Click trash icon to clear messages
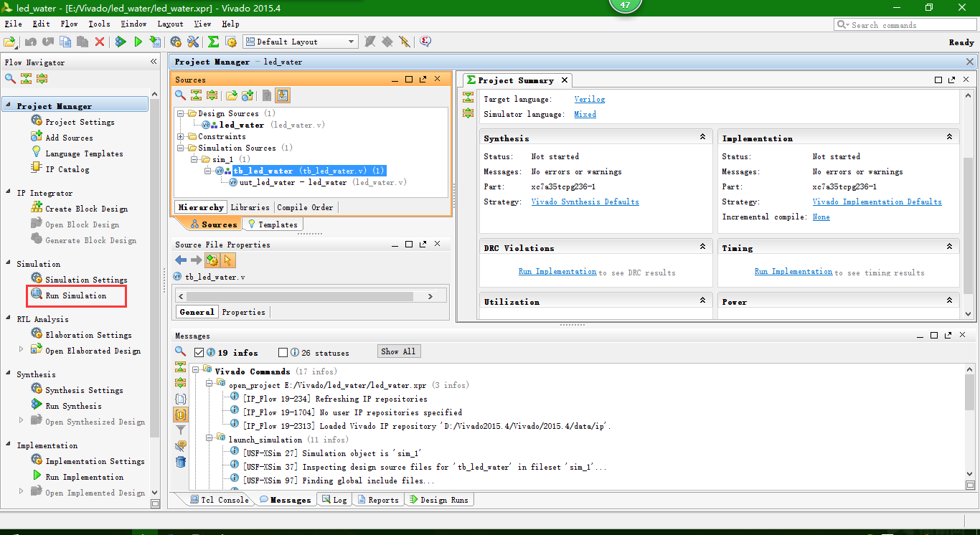 pos(181,462)
